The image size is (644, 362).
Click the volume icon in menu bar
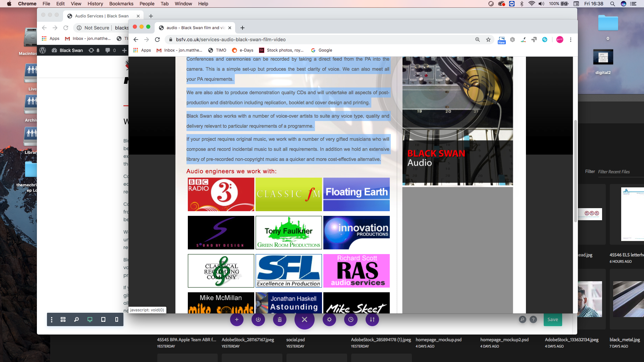541,4
